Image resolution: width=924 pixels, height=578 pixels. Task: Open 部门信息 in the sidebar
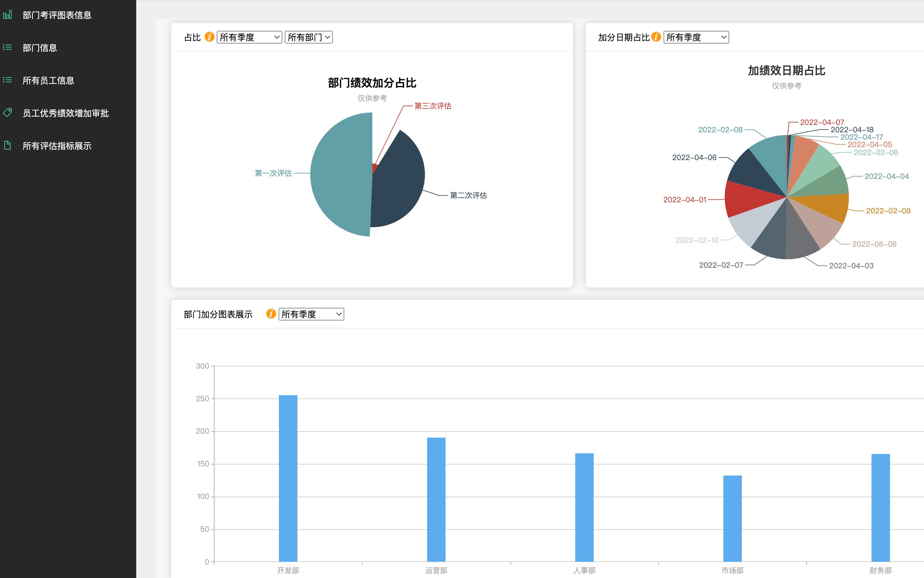(40, 48)
